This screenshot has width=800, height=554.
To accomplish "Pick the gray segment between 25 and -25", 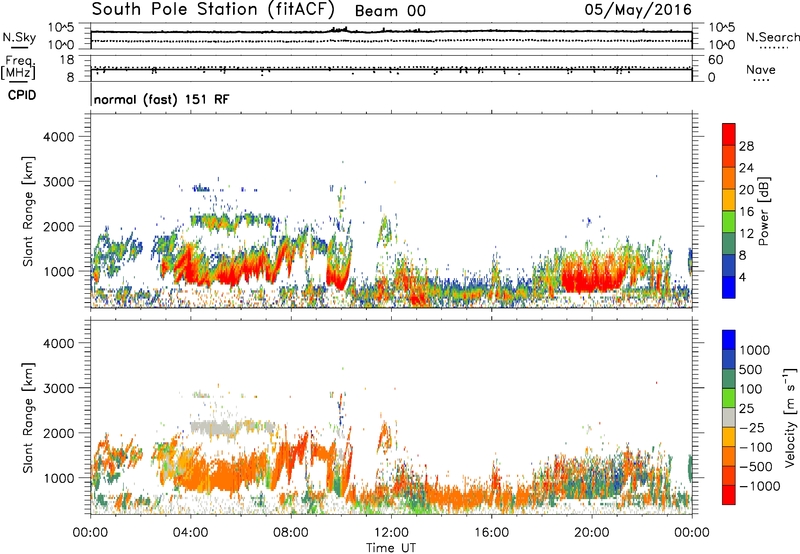I will [x=729, y=417].
